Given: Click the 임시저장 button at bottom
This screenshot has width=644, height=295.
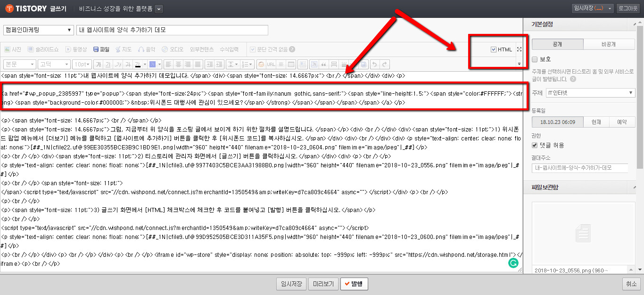Looking at the screenshot, I should [x=291, y=284].
